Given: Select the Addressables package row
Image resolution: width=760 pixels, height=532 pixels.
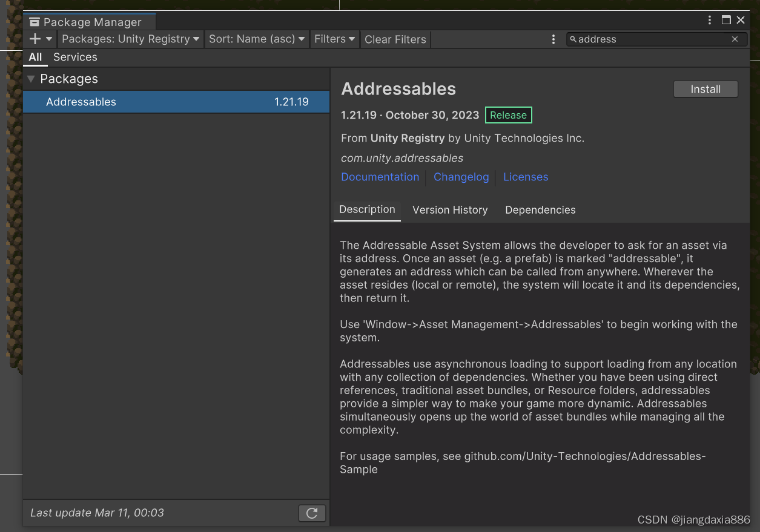Looking at the screenshot, I should click(176, 102).
